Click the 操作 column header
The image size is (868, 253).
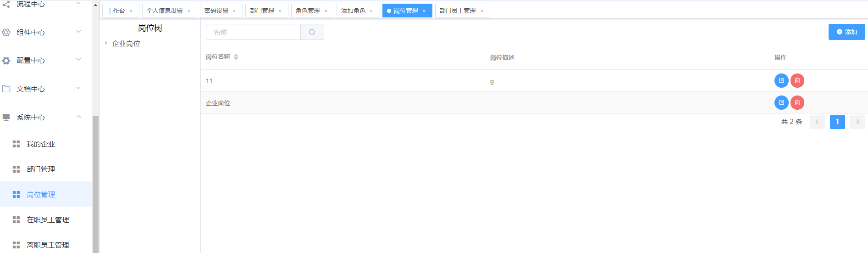click(x=780, y=57)
